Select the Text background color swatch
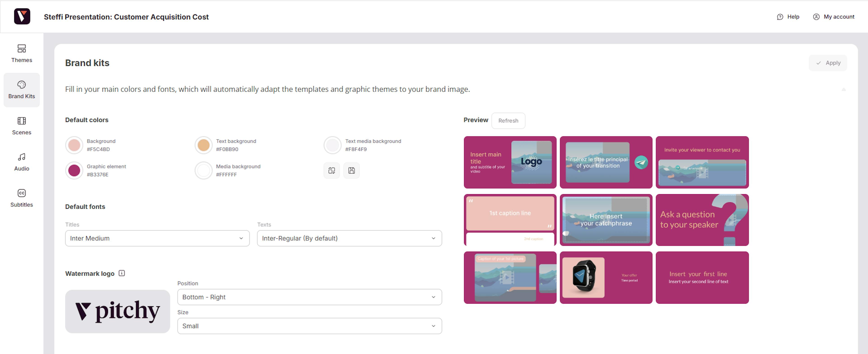Viewport: 868px width, 354px height. (203, 145)
